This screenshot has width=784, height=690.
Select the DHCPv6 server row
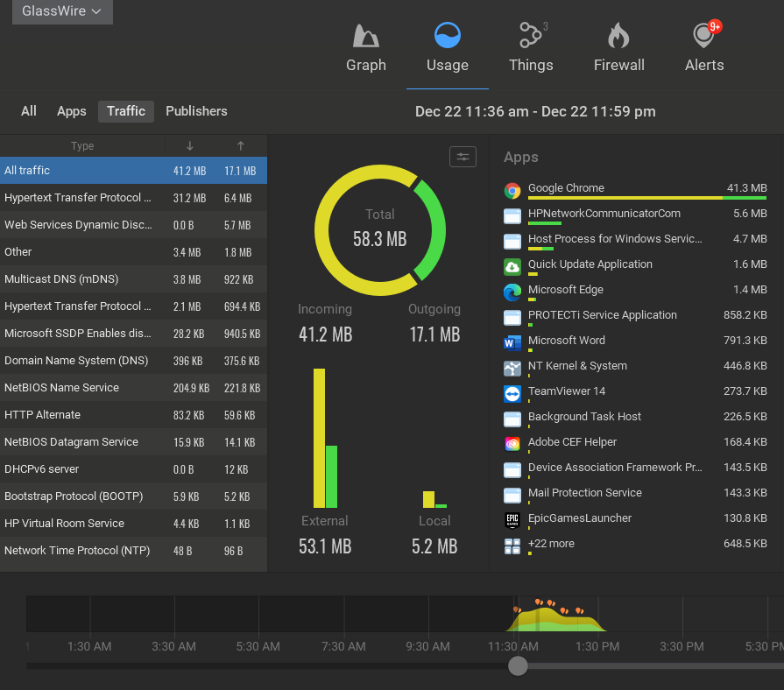pyautogui.click(x=133, y=469)
